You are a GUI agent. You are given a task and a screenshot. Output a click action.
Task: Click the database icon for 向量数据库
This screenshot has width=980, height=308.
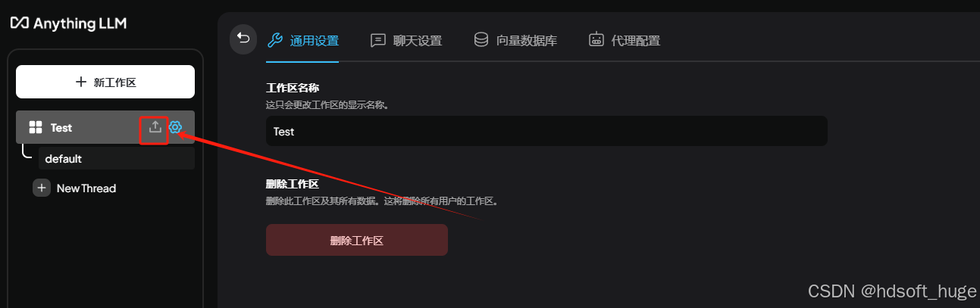(x=481, y=40)
